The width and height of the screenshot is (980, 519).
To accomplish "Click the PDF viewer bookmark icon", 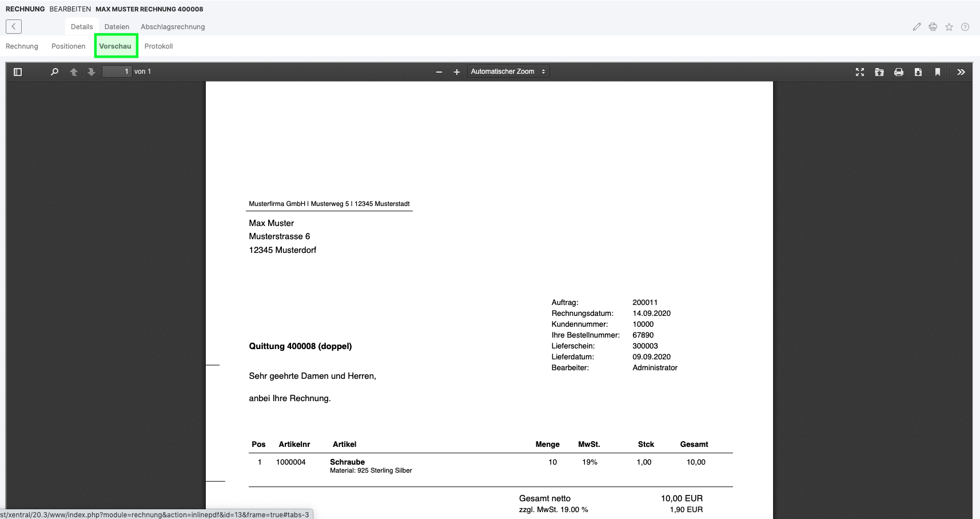I will coord(938,72).
